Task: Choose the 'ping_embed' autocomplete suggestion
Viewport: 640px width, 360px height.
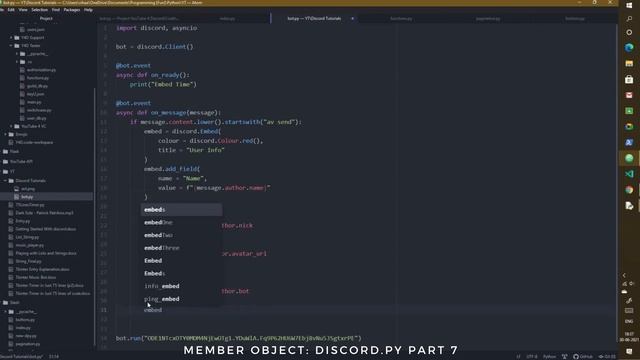Action: [182, 299]
